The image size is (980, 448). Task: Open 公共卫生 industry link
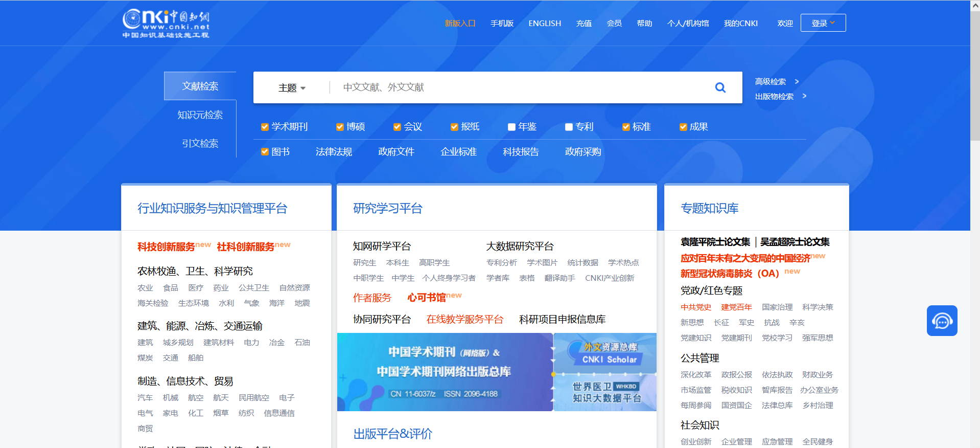point(253,288)
